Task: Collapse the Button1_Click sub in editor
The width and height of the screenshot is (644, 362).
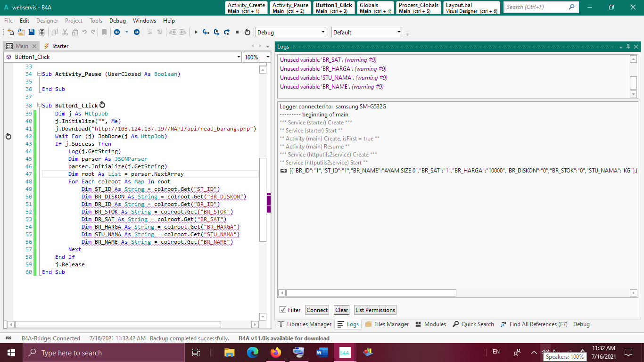Action: [x=39, y=106]
